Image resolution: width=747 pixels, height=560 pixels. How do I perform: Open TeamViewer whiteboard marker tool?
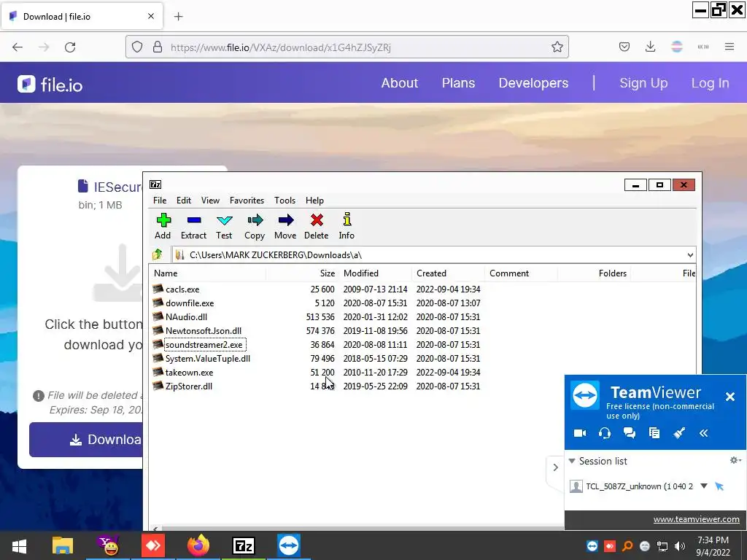click(679, 433)
